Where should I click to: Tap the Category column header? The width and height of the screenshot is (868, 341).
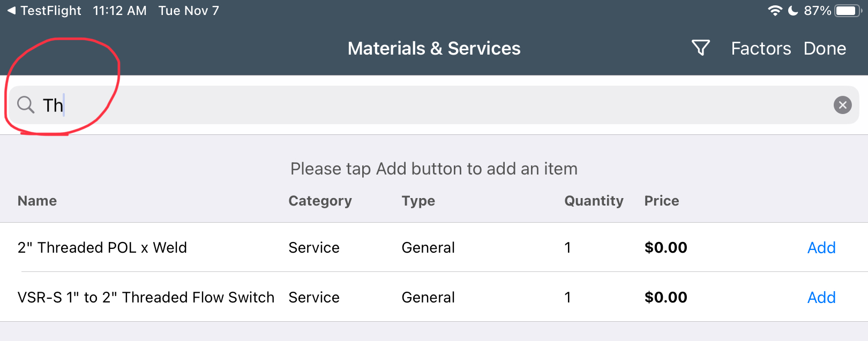(320, 201)
